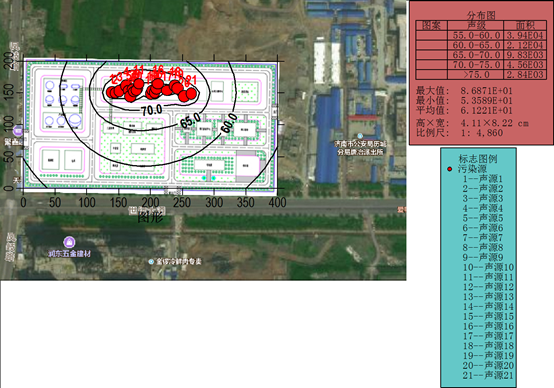Click the 标志图例 legend heading

tap(478, 159)
